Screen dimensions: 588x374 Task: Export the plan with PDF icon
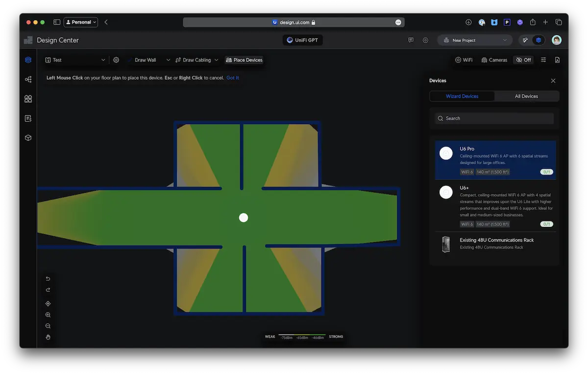point(557,60)
